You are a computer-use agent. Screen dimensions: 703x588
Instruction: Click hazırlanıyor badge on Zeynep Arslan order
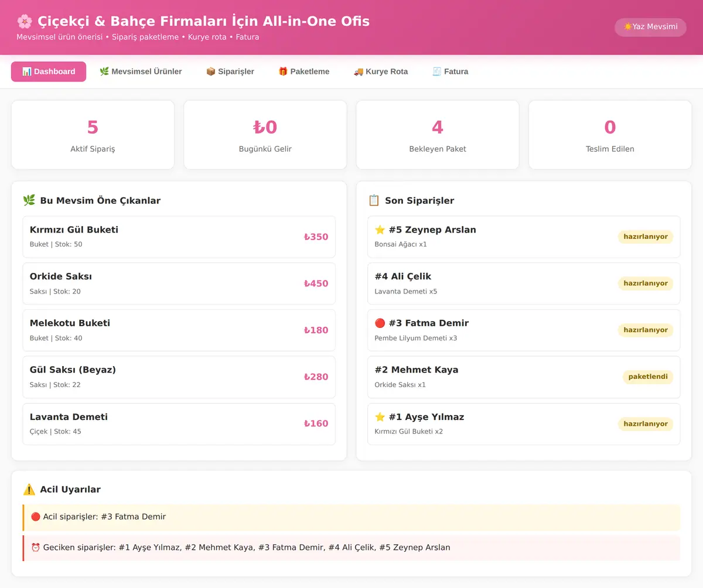646,237
